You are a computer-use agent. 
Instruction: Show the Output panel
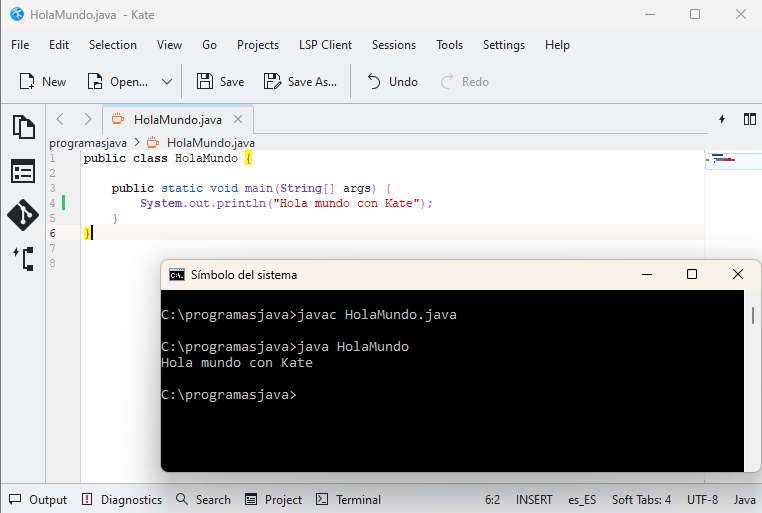pyautogui.click(x=38, y=499)
